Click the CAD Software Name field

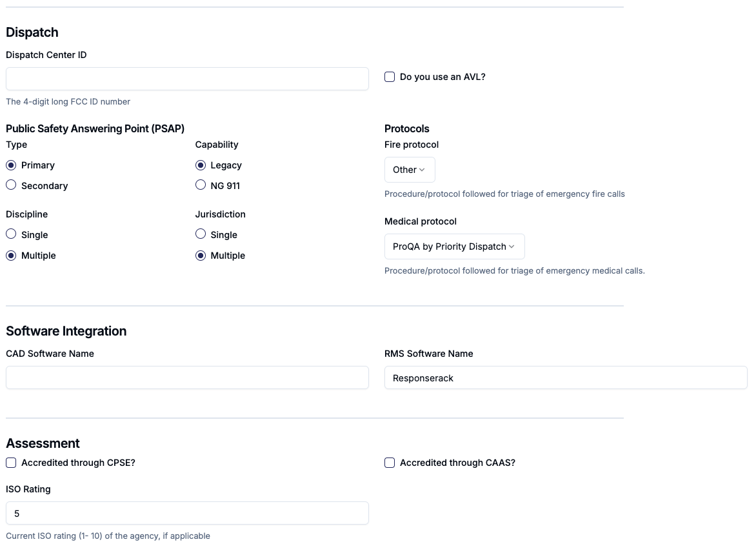click(258, 377)
